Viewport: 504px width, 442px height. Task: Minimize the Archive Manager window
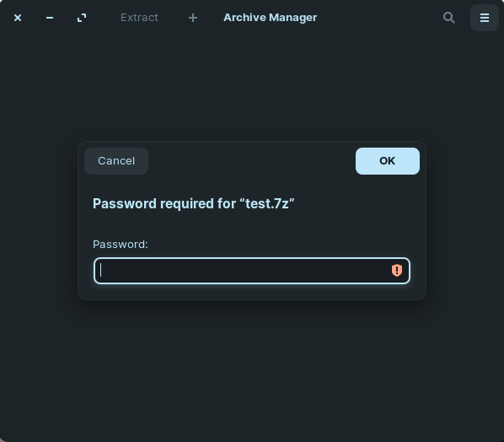click(50, 18)
